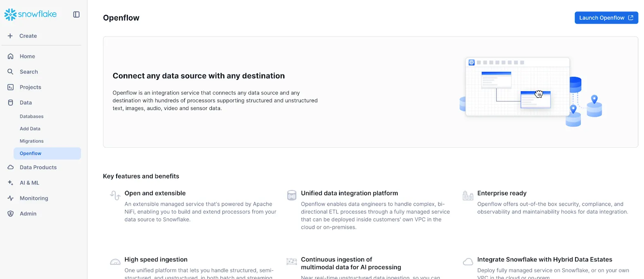Collapse the sidebar using the panel icon
The height and width of the screenshot is (279, 644).
76,14
